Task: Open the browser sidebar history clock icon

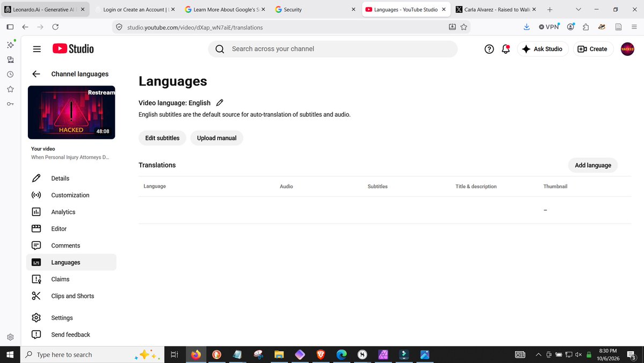Action: (10, 74)
